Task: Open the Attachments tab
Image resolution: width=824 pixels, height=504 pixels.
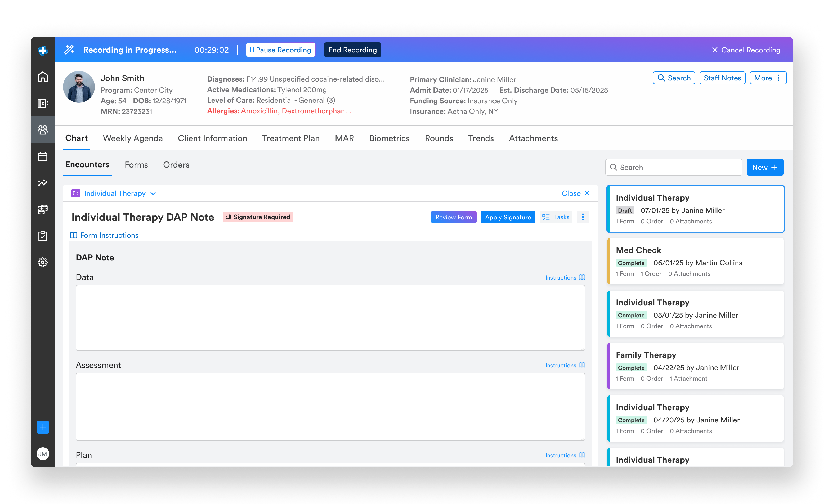Action: pyautogui.click(x=533, y=138)
